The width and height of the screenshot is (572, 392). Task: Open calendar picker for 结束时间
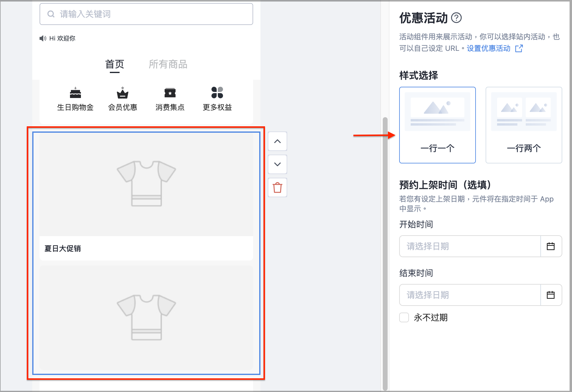(551, 295)
